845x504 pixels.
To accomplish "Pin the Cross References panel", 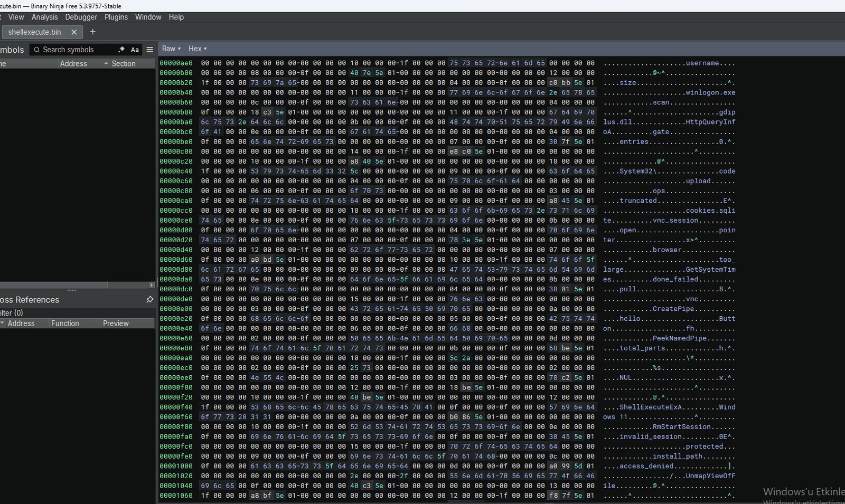I will click(150, 300).
